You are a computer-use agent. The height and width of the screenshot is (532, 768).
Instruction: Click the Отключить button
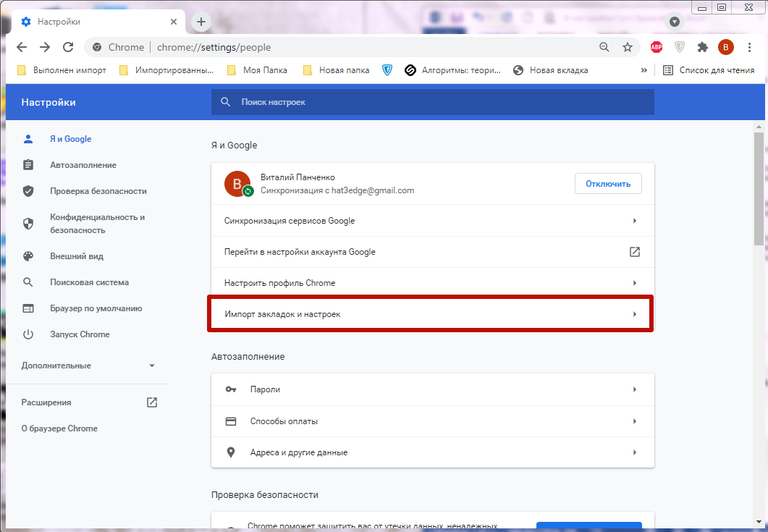click(x=608, y=184)
